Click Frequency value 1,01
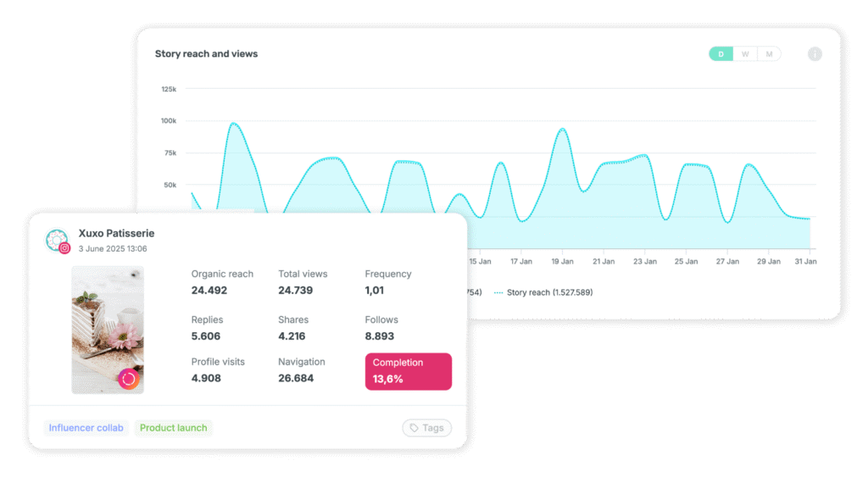 374,291
